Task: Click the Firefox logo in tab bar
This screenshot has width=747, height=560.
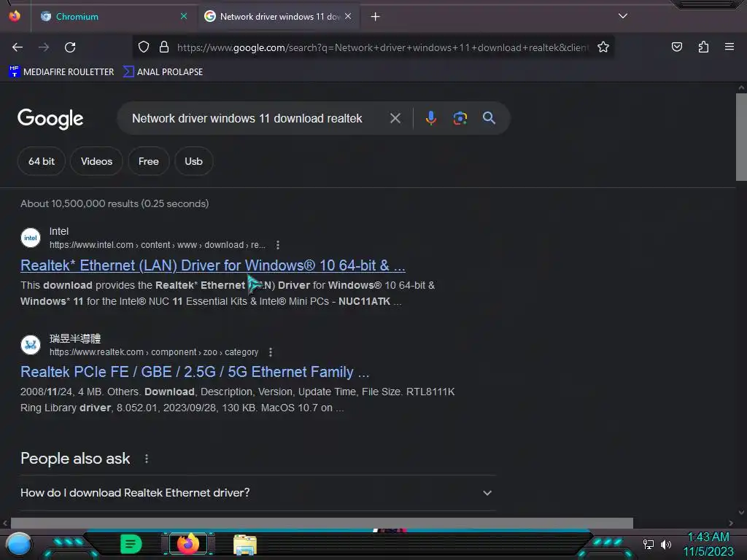Action: pos(15,16)
